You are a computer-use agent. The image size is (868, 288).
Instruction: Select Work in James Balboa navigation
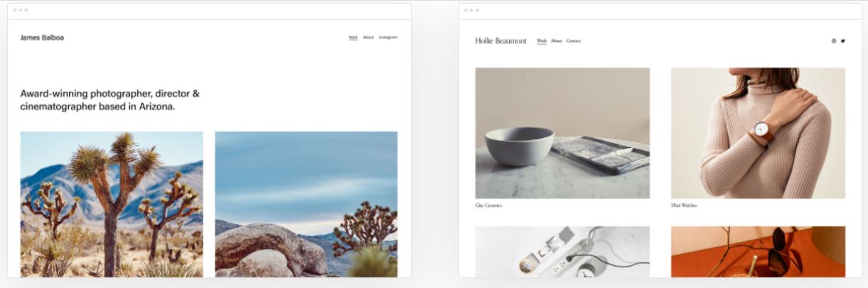point(353,37)
